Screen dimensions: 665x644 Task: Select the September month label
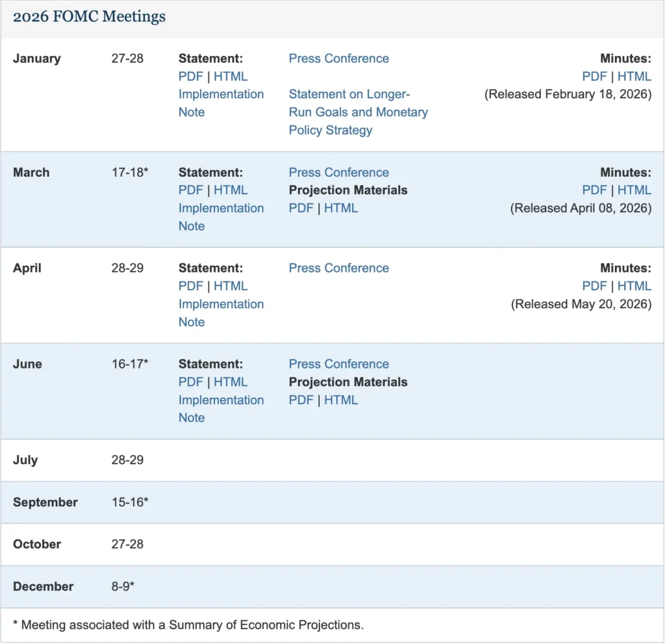pyautogui.click(x=45, y=502)
